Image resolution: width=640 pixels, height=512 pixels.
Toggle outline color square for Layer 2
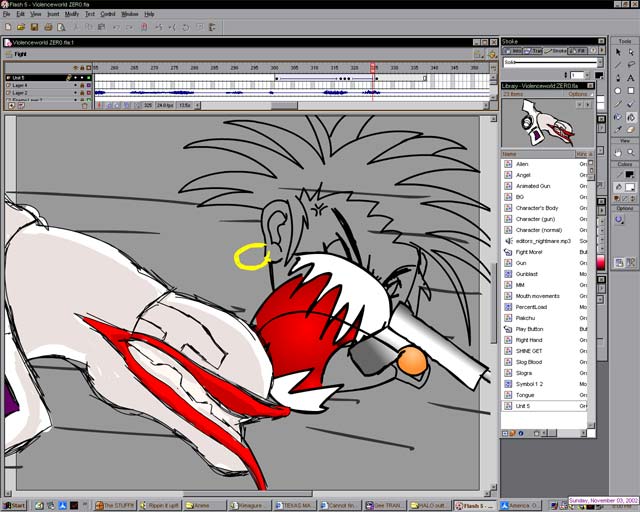tap(89, 93)
